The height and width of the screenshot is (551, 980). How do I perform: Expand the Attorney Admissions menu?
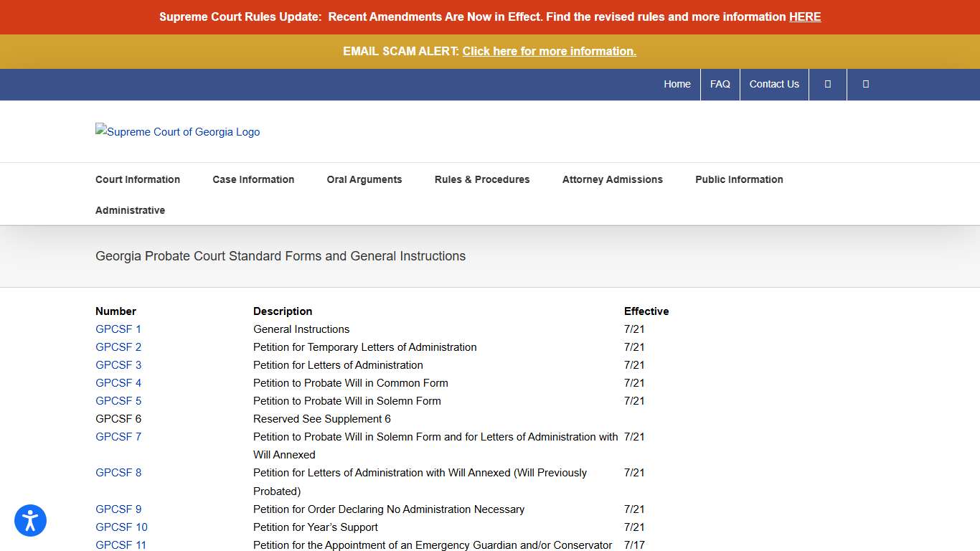coord(612,179)
